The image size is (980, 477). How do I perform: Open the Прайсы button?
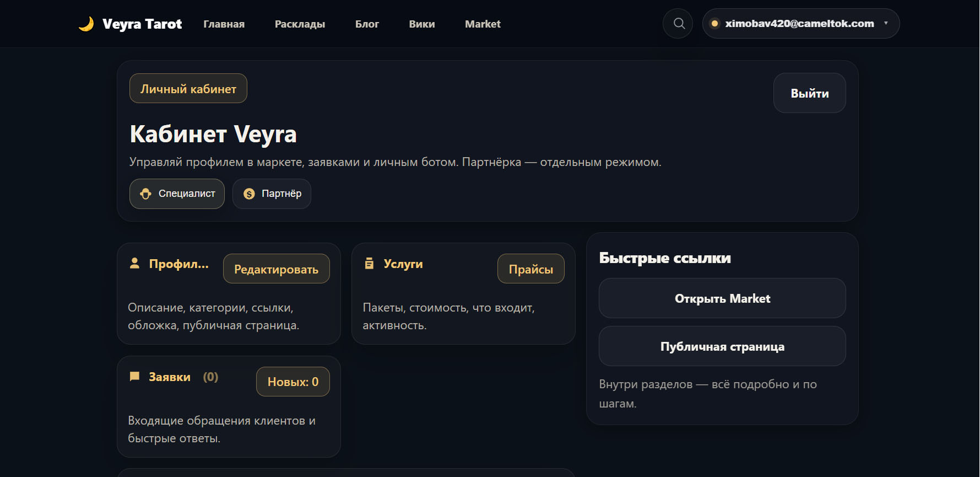click(531, 269)
